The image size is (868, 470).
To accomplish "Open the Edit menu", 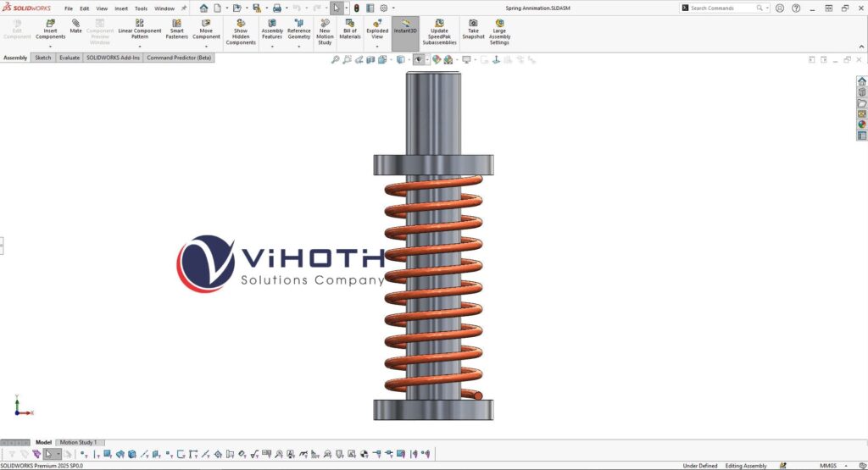I will point(84,8).
